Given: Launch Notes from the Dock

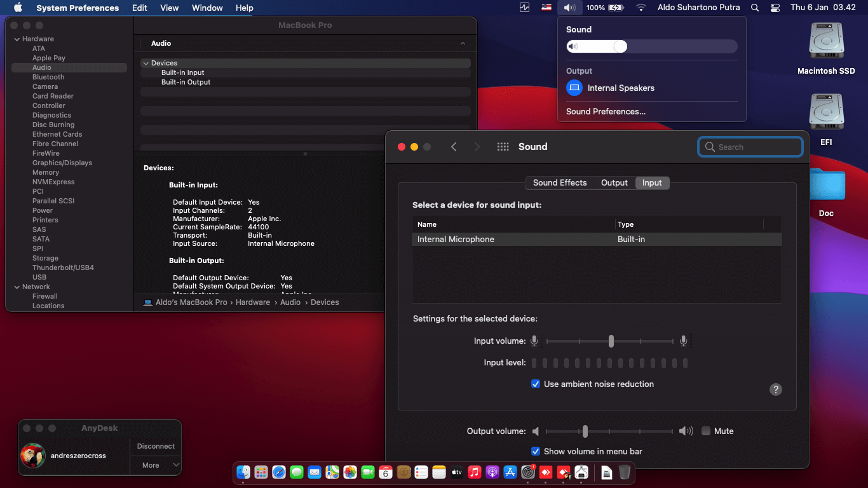Looking at the screenshot, I should click(439, 472).
